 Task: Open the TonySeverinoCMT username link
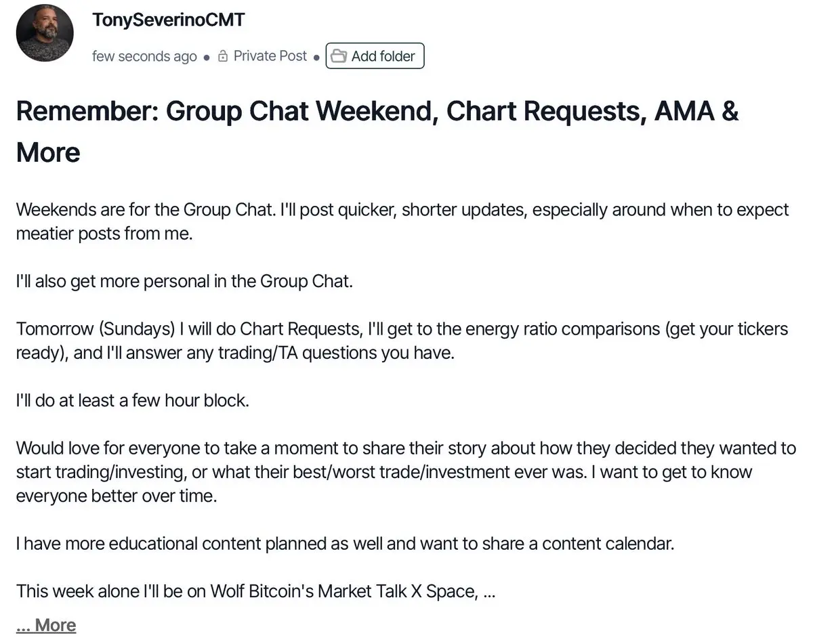(x=168, y=20)
